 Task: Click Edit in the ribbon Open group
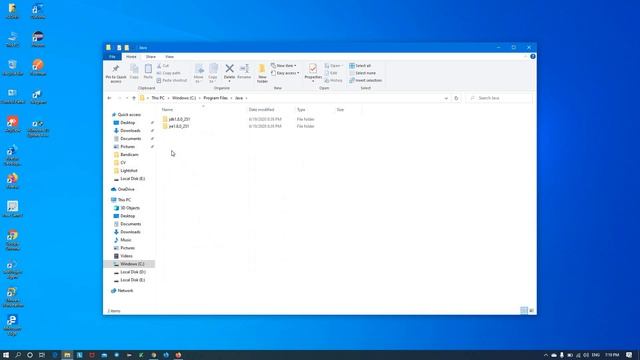(x=331, y=73)
